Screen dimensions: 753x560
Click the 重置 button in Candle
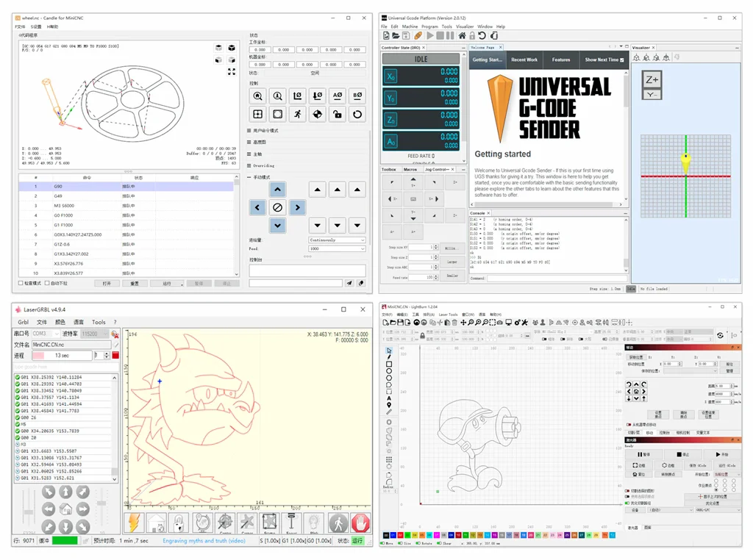135,284
